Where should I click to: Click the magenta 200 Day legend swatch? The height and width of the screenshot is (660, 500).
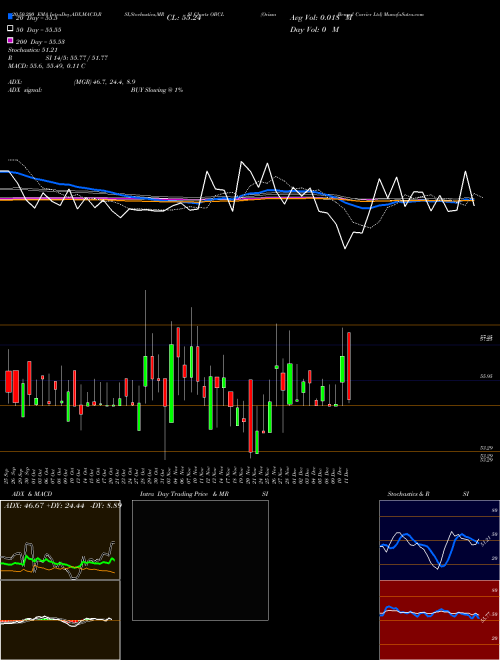pos(10,40)
